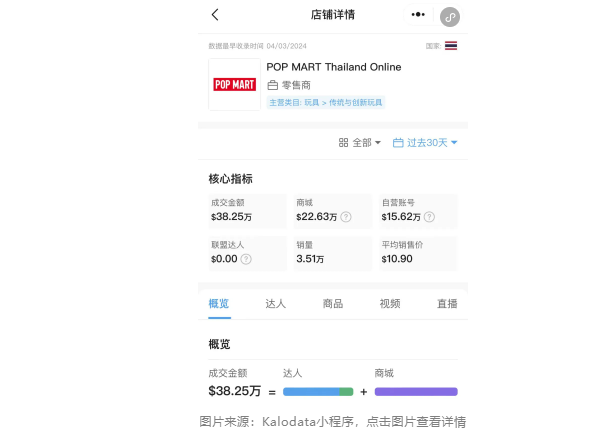Click the help icon beside 商城 amount
600x440 pixels.
pos(346,216)
